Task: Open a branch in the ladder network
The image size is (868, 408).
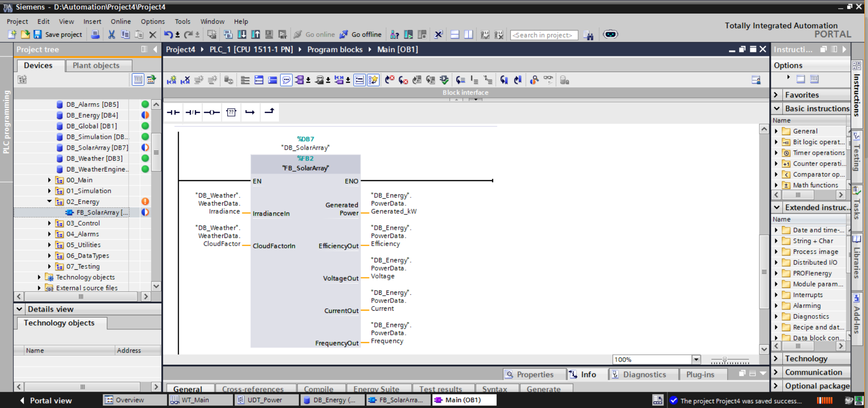Action: click(250, 112)
